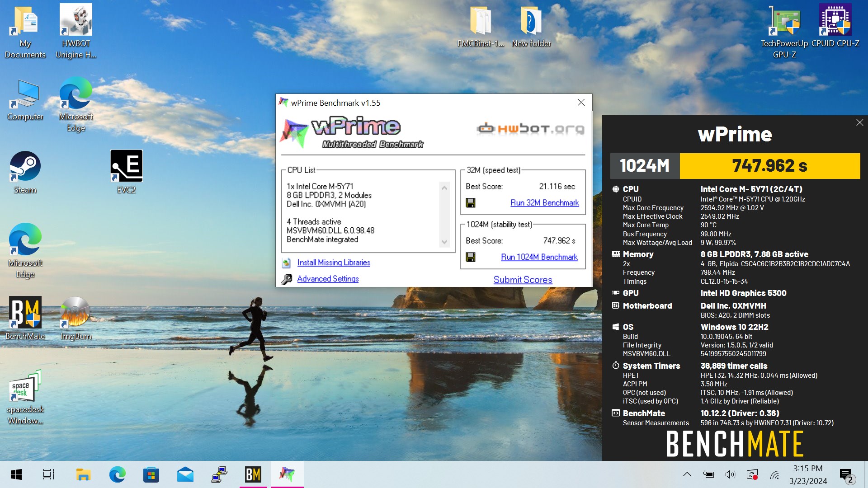Viewport: 868px width, 488px height.
Task: Open the volume control in tray
Action: click(730, 474)
